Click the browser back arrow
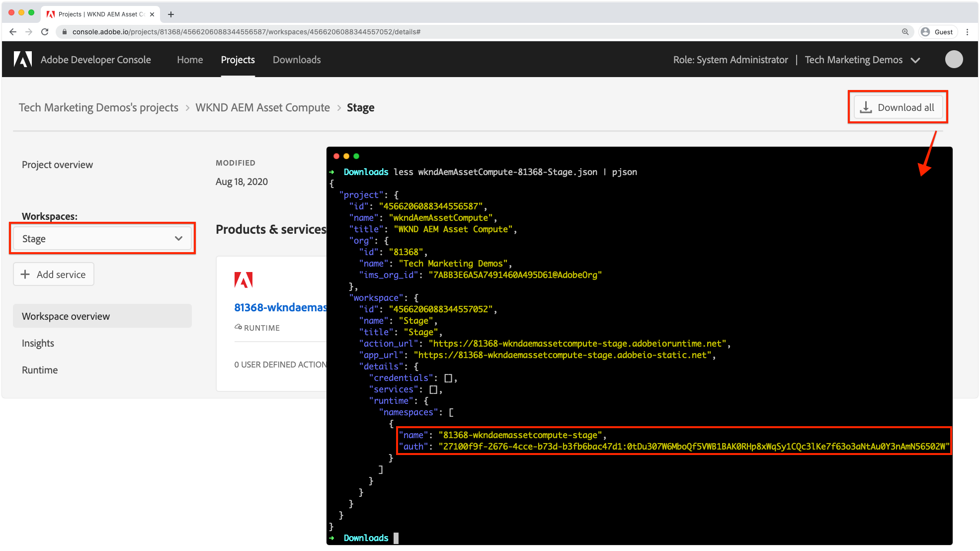The width and height of the screenshot is (980, 551). [13, 32]
